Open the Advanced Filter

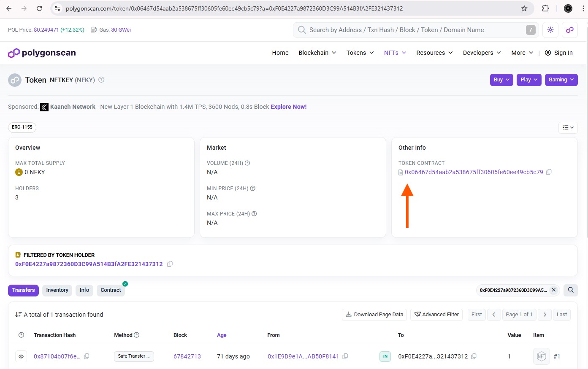[x=436, y=315]
